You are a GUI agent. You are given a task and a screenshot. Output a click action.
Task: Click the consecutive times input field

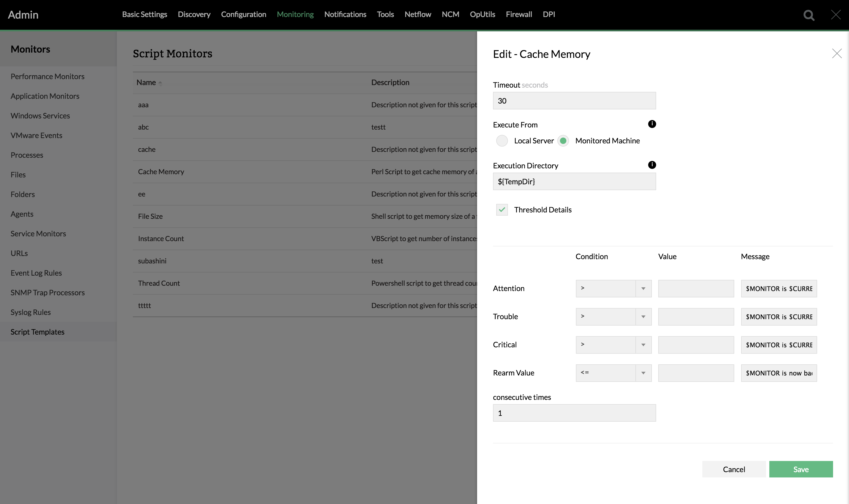coord(574,413)
